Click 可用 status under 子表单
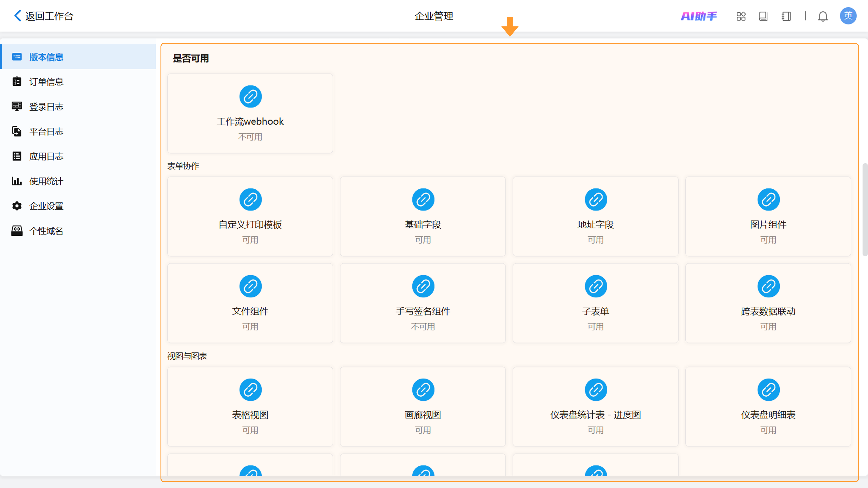 point(595,327)
